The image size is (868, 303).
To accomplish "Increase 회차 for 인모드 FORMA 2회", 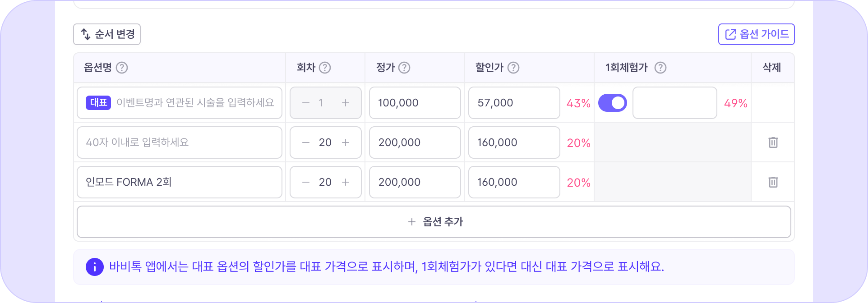I will (346, 182).
